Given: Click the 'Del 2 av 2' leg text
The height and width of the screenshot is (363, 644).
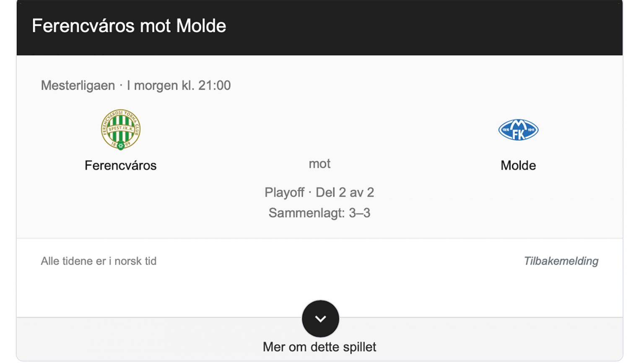Looking at the screenshot, I should click(x=345, y=193).
